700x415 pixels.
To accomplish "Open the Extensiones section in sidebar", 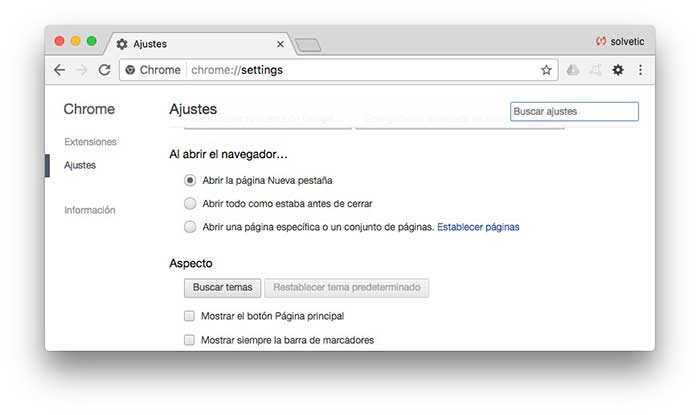I will click(x=90, y=142).
